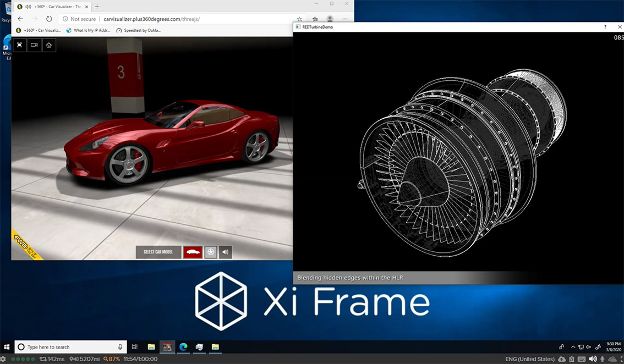The height and width of the screenshot is (364, 624).
Task: Click the home icon in the visualizer toolbar
Action: (48, 45)
